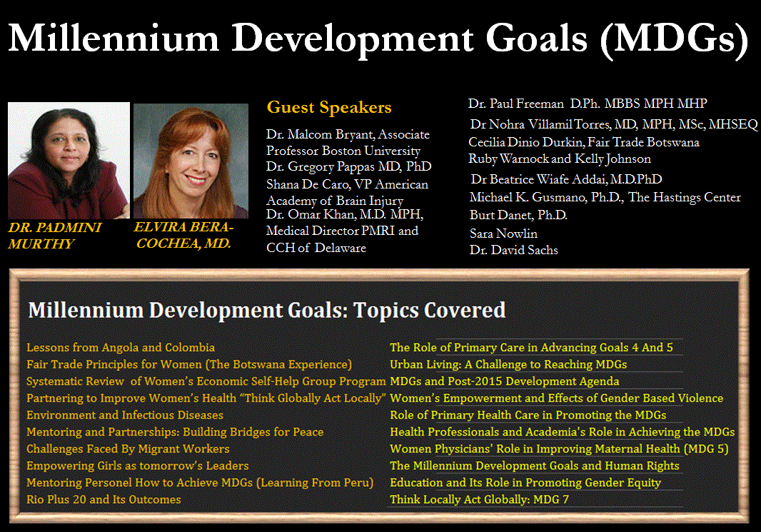Viewport: 761px width, 532px height.
Task: Click speaker name 'Sara Nowlin'
Action: [x=503, y=234]
